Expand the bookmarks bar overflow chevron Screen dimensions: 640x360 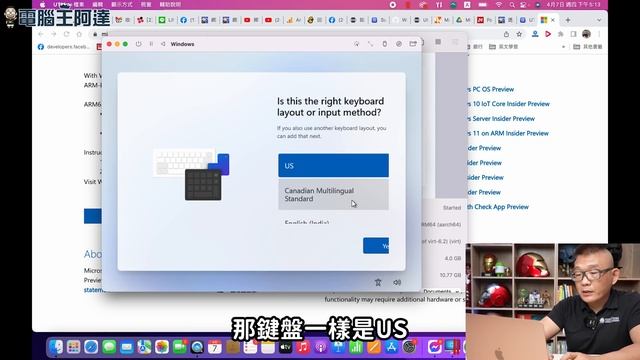[x=564, y=47]
